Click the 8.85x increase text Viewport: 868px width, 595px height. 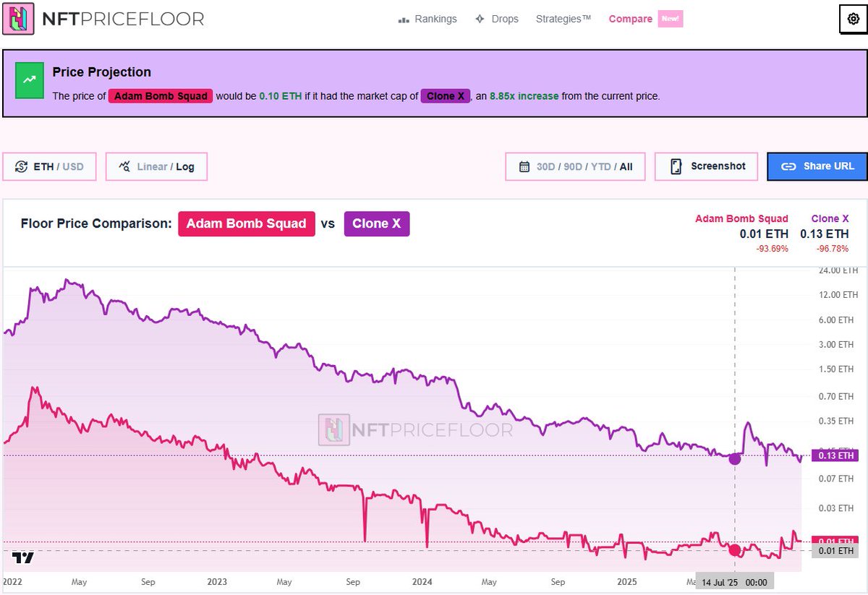[524, 96]
